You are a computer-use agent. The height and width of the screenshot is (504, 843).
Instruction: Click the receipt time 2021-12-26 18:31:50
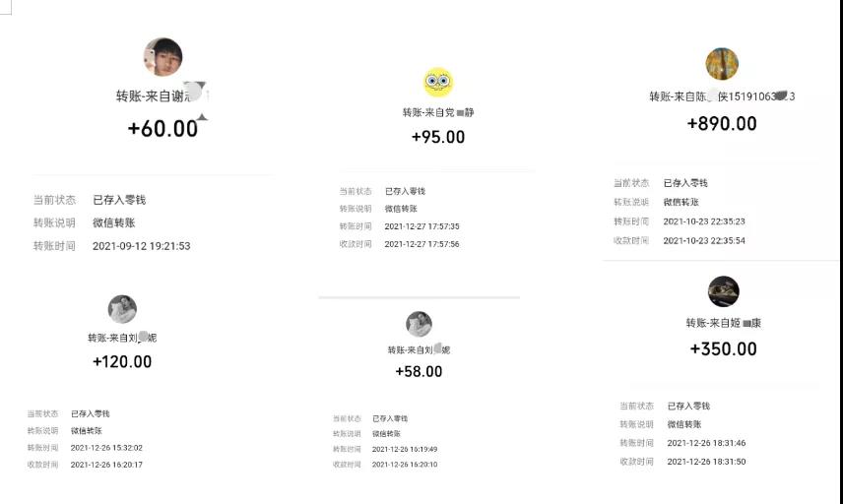coord(706,462)
